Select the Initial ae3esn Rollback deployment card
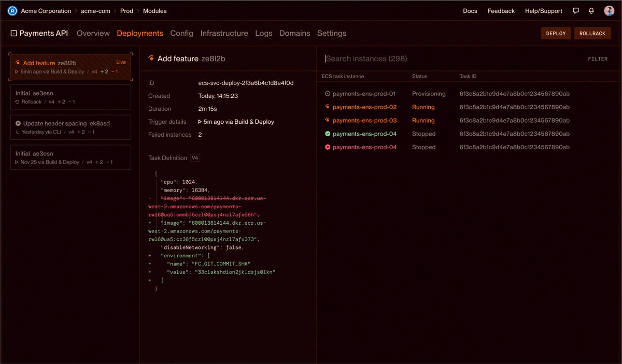 [70, 97]
